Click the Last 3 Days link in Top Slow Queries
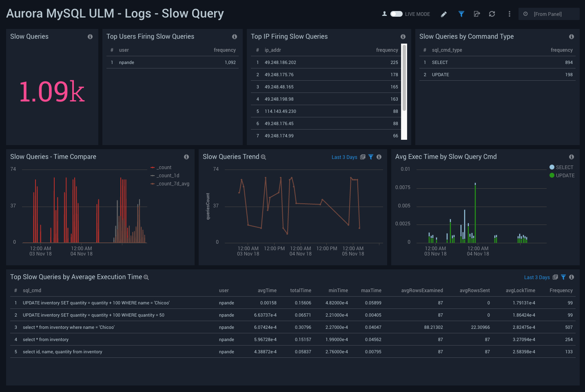The image size is (585, 392). click(536, 277)
